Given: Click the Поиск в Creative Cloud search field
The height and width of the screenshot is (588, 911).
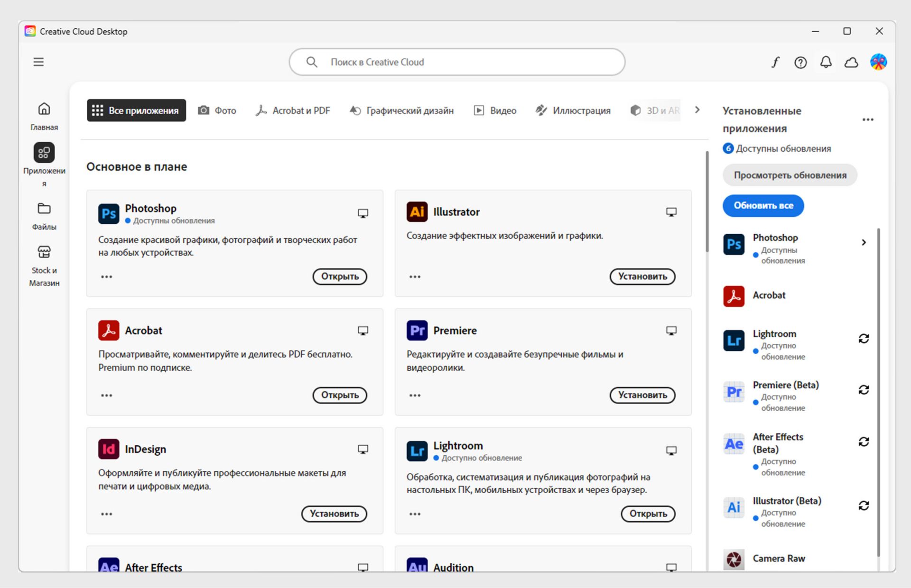Looking at the screenshot, I should click(x=457, y=62).
